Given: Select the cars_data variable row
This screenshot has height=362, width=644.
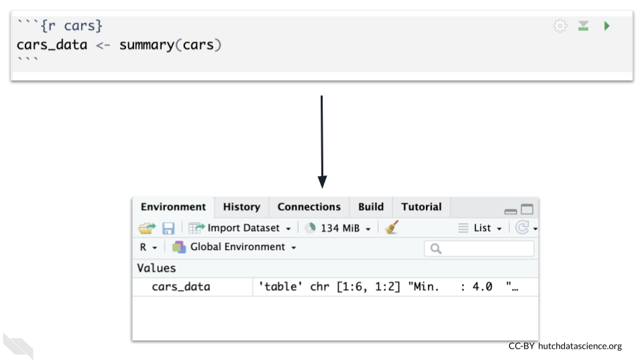Looking at the screenshot, I should [181, 287].
